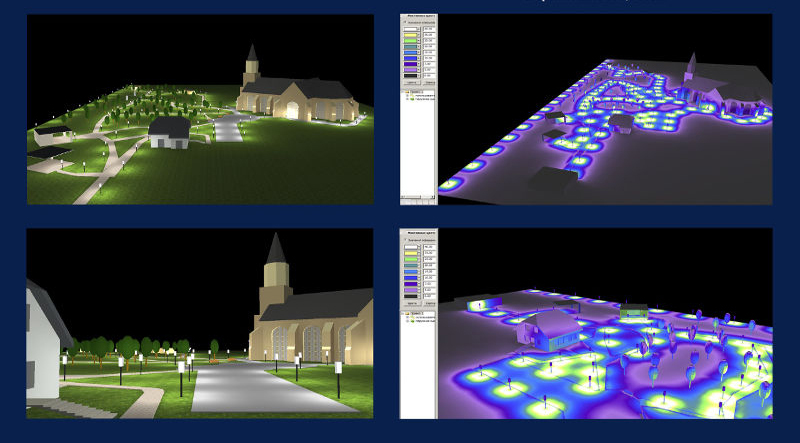
Task: Click right button beneath bottom color legend
Action: (429, 304)
